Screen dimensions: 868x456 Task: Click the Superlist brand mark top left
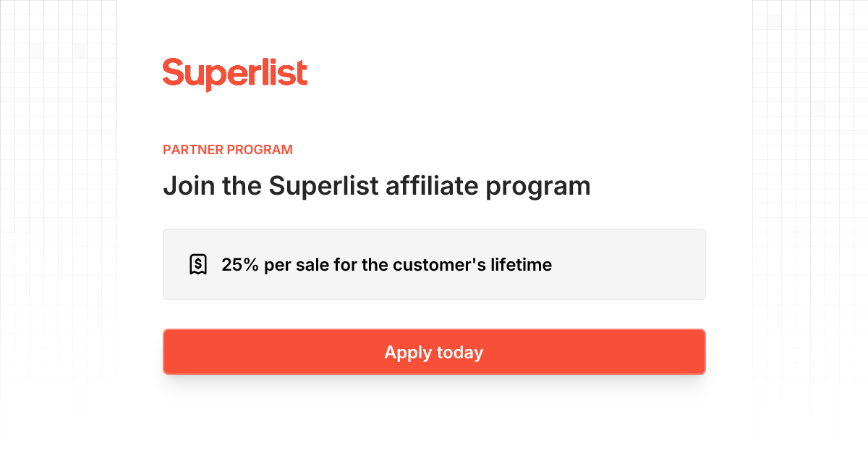[235, 73]
